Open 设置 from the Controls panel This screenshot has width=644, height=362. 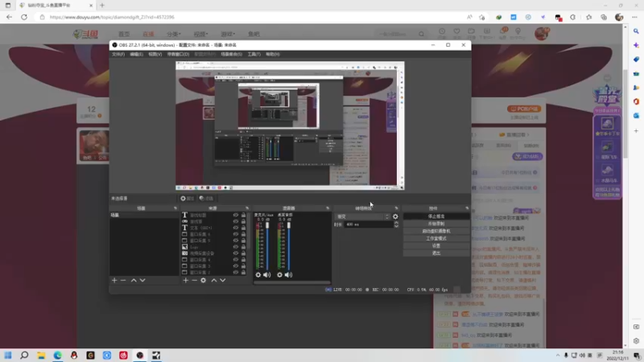click(x=436, y=246)
